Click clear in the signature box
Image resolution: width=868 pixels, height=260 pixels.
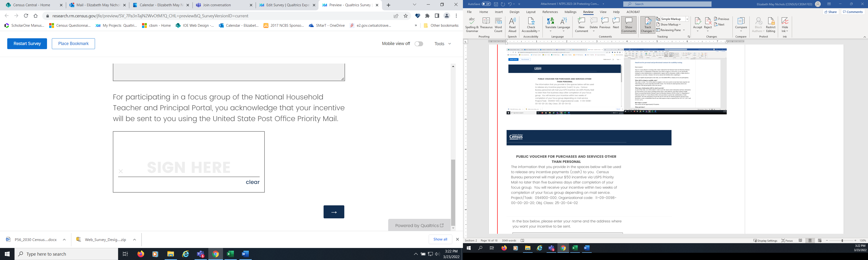[252, 182]
